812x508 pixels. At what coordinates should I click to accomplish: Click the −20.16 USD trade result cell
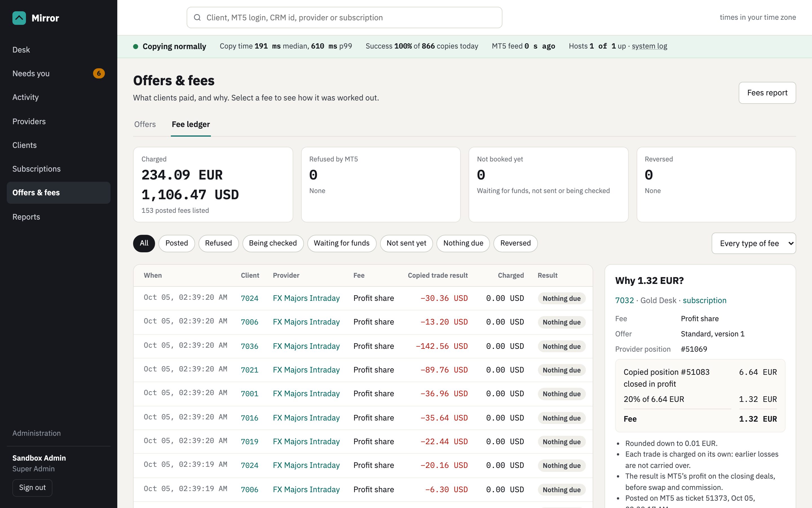444,465
